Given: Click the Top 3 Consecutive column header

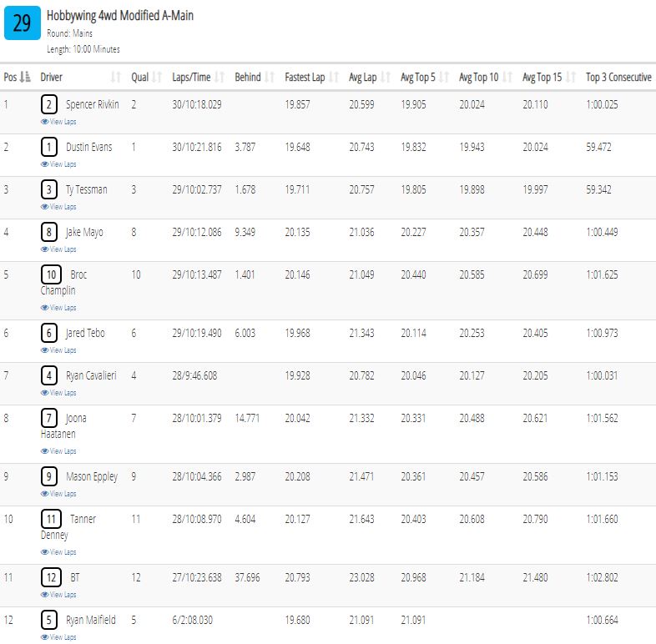Looking at the screenshot, I should 618,77.
